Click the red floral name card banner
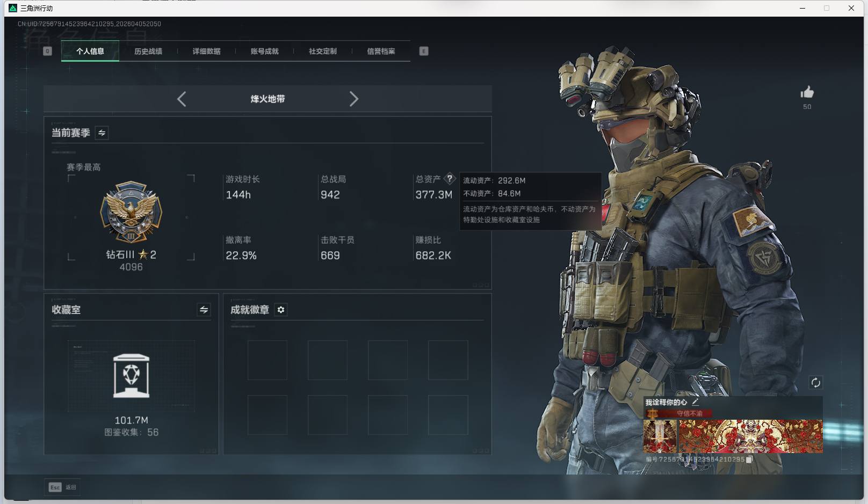Screen dimensions: 868x504 [751, 436]
